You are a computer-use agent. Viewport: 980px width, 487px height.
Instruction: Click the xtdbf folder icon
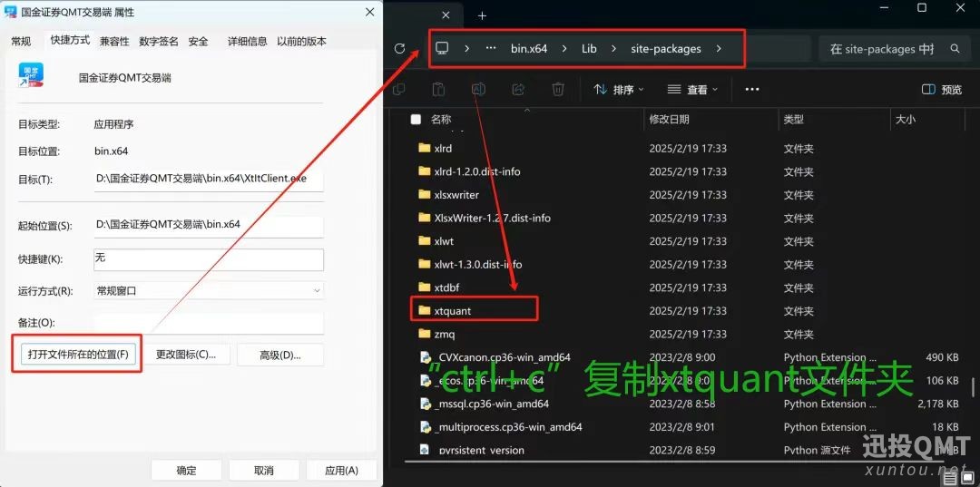tap(425, 287)
